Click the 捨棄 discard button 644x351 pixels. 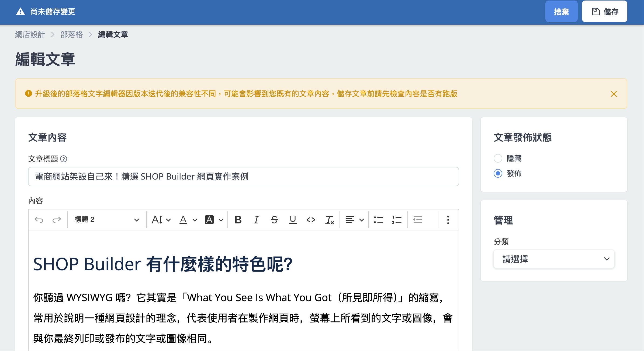[562, 11]
